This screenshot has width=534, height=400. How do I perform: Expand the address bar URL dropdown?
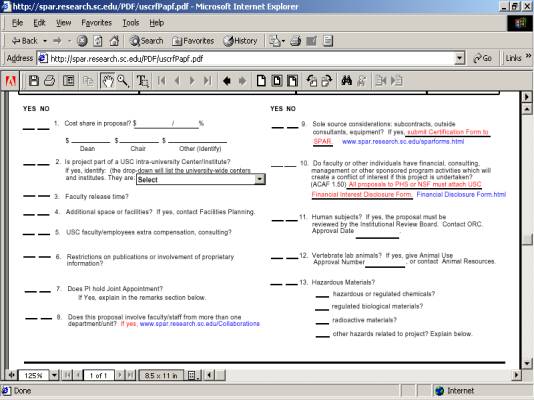(459, 59)
